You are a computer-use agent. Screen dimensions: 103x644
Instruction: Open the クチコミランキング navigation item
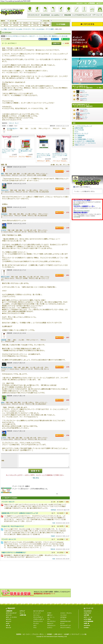point(34,15)
